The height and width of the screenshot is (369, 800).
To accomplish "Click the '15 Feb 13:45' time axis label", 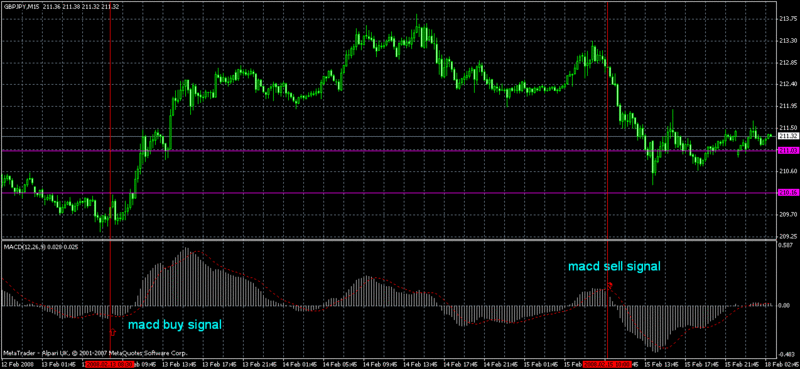I will 662,364.
